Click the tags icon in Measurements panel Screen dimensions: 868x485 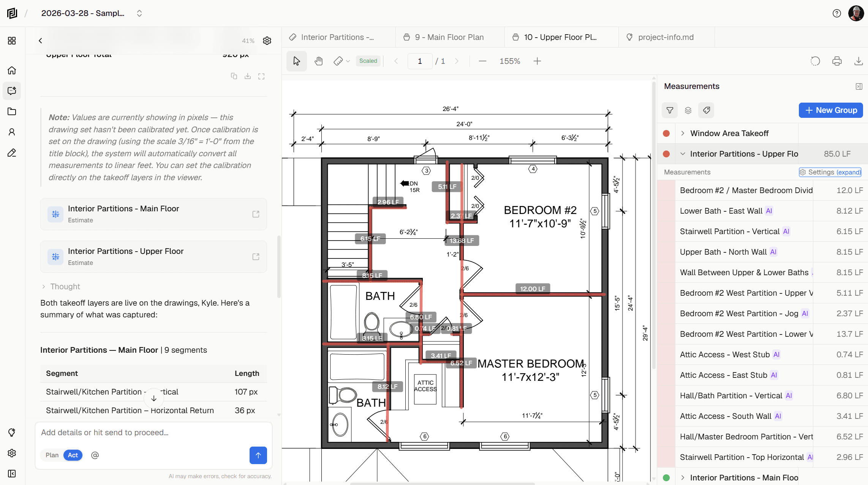tap(706, 110)
